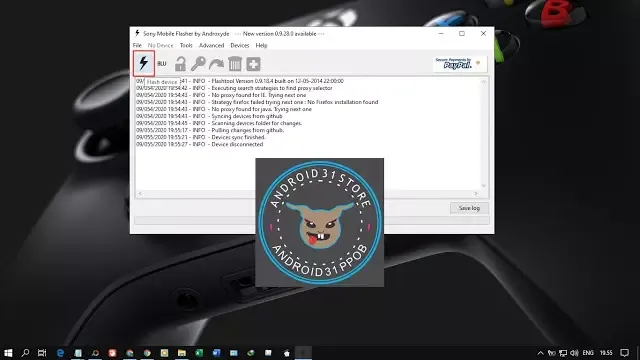Click the horizontal scrollbar left arrow
640x360 pixels.
point(140,193)
